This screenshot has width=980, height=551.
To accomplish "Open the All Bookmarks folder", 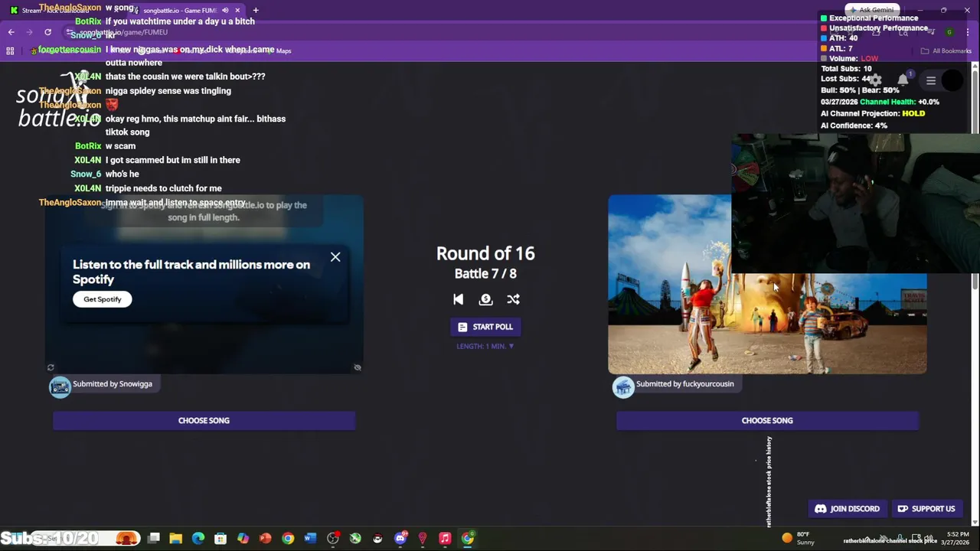I will 946,51.
